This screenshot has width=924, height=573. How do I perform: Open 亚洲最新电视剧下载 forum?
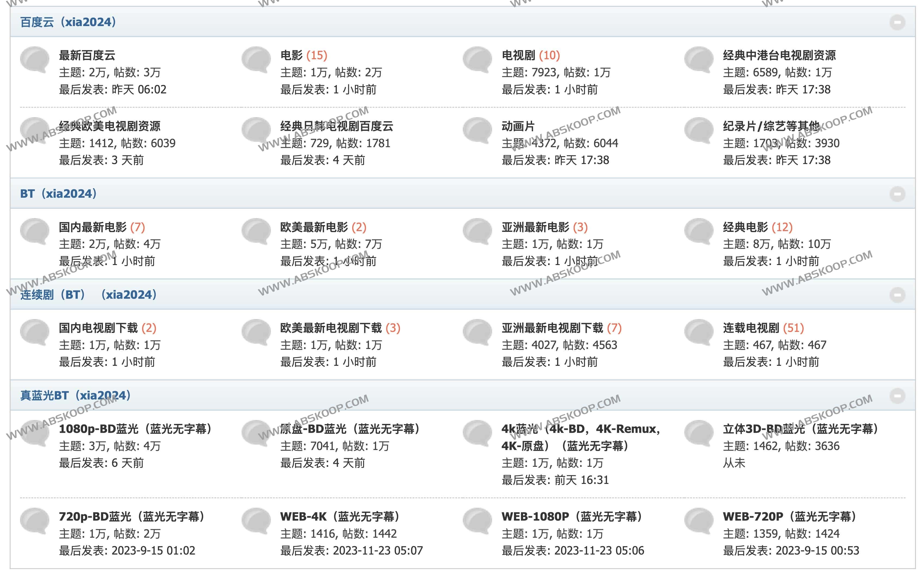pyautogui.click(x=552, y=328)
